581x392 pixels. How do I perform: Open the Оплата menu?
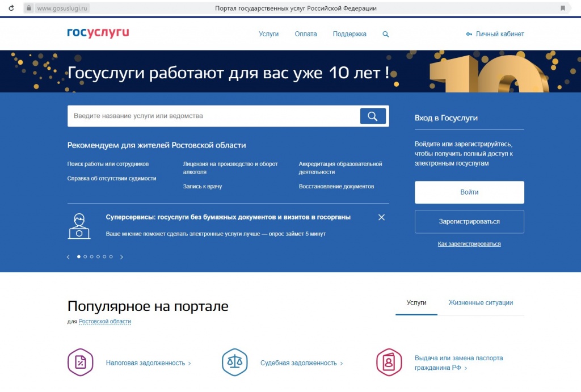(x=306, y=34)
